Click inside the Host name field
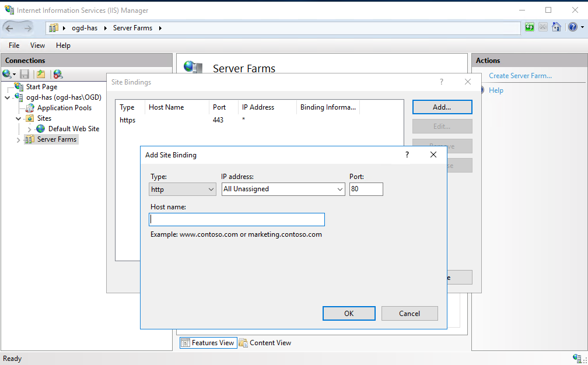Viewport: 588px width, 365px height. (236, 219)
